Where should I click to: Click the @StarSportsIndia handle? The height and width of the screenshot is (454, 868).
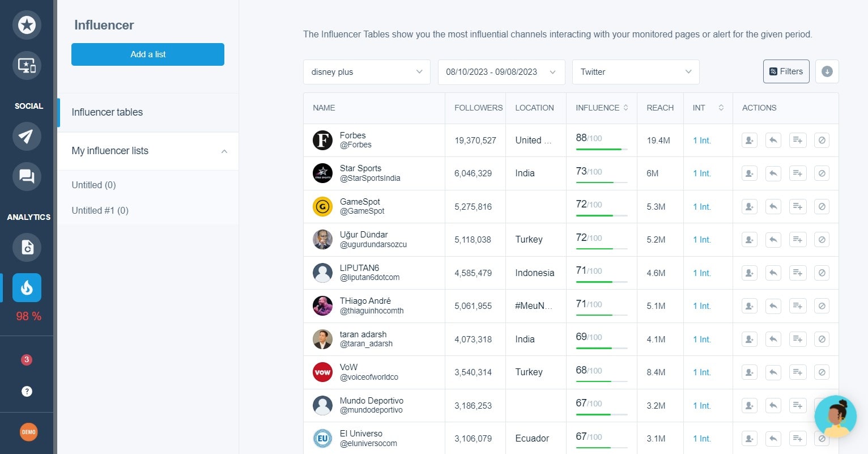point(370,178)
